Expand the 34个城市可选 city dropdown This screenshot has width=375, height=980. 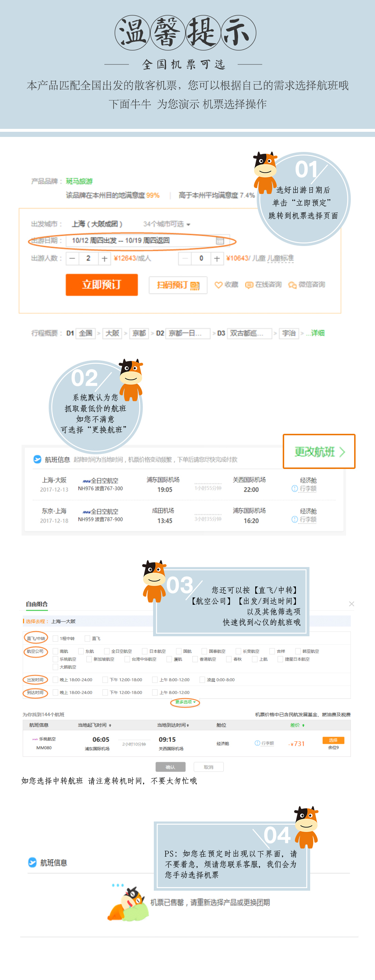click(167, 224)
